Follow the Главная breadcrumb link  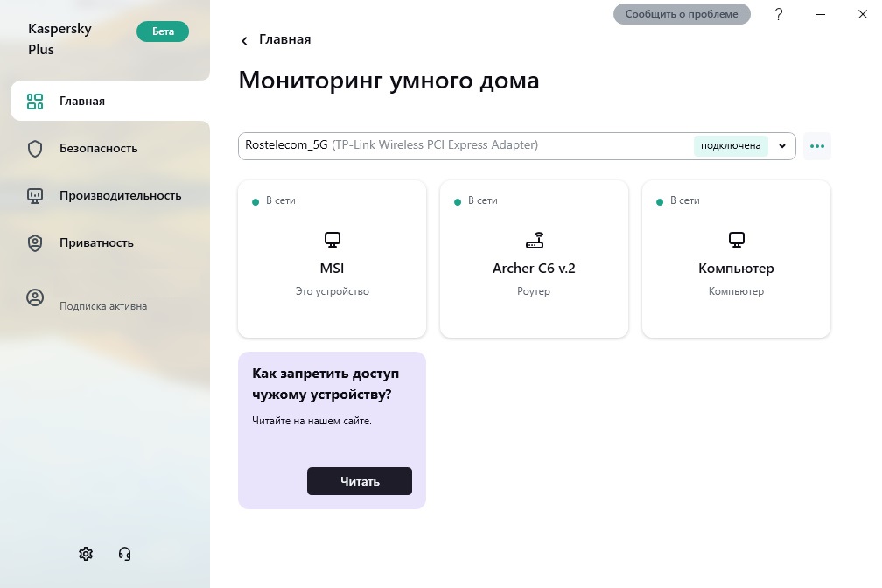point(284,39)
